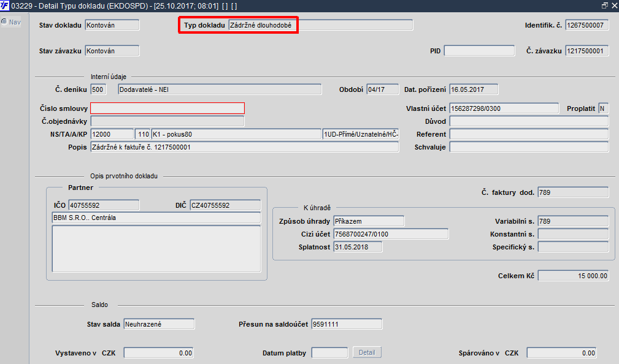Image resolution: width=619 pixels, height=364 pixels.
Task: Select the Nav radio button
Action: [4, 22]
